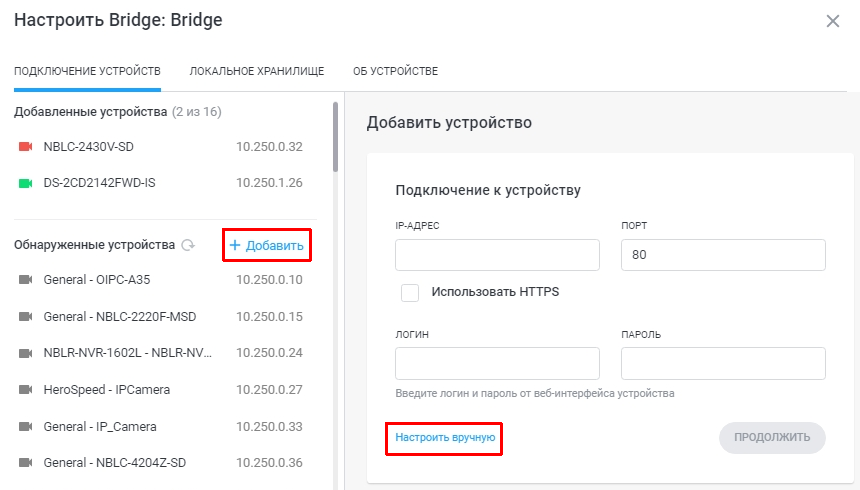860x490 pixels.
Task: Click IP address 10.250.0.10
Action: point(269,280)
